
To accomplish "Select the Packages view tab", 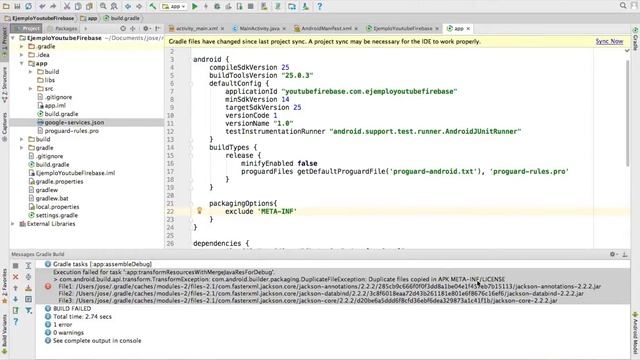I will [62, 29].
